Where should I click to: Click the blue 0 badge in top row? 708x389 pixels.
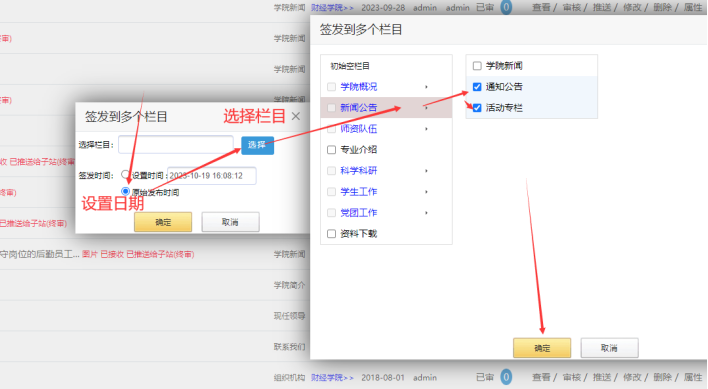pos(506,7)
